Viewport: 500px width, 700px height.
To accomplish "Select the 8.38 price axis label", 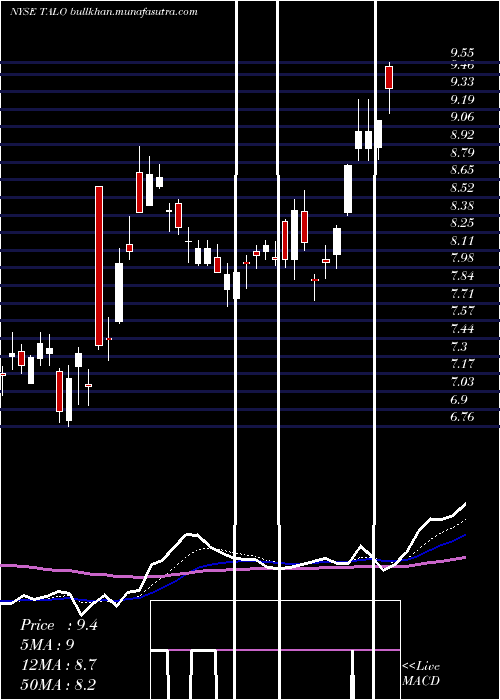I will [x=462, y=206].
